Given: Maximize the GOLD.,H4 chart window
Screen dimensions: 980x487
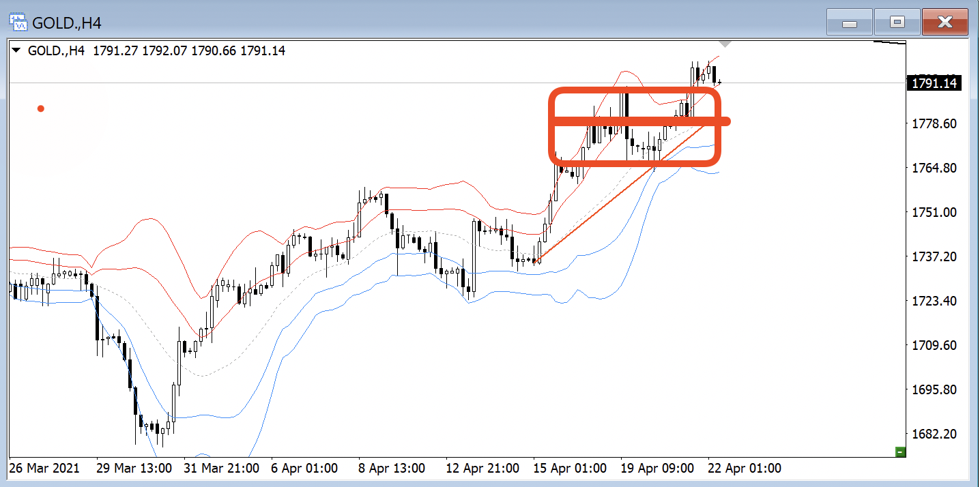Looking at the screenshot, I should tap(897, 23).
